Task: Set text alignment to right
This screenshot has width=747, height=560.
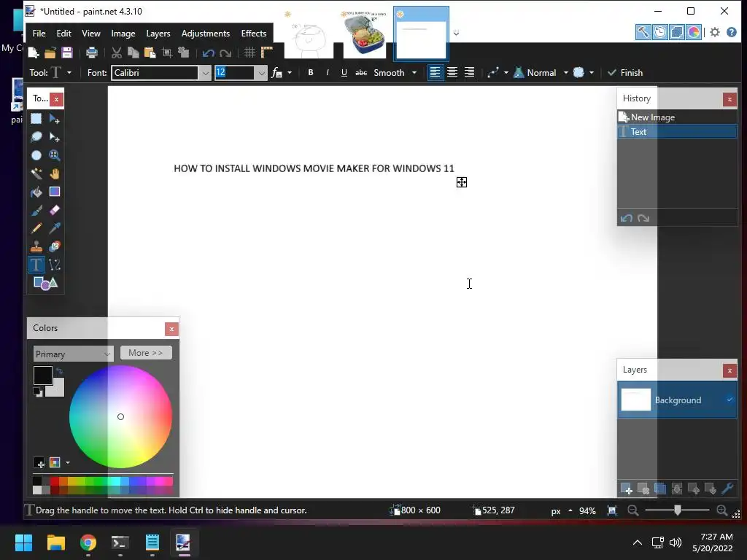Action: point(469,72)
